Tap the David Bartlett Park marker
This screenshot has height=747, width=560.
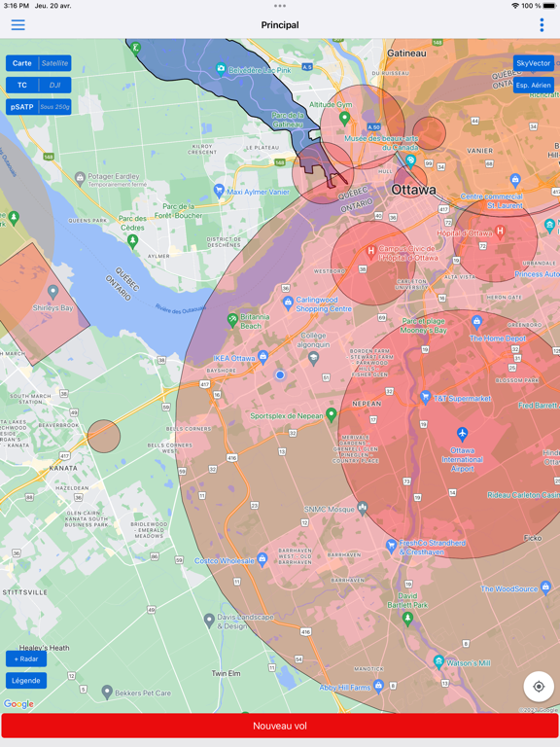pyautogui.click(x=407, y=619)
